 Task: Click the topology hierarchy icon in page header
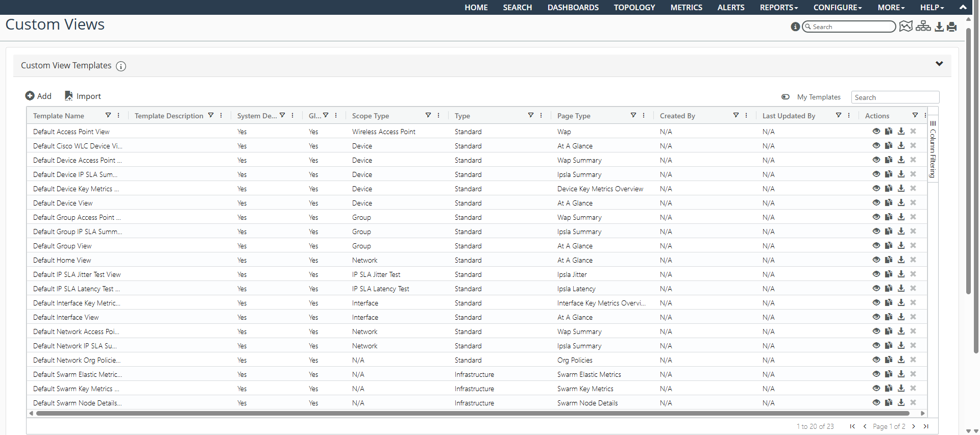click(923, 27)
